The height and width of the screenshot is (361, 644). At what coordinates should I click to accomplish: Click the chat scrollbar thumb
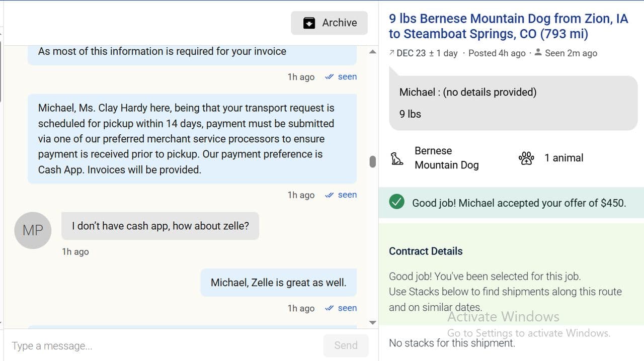tap(372, 161)
